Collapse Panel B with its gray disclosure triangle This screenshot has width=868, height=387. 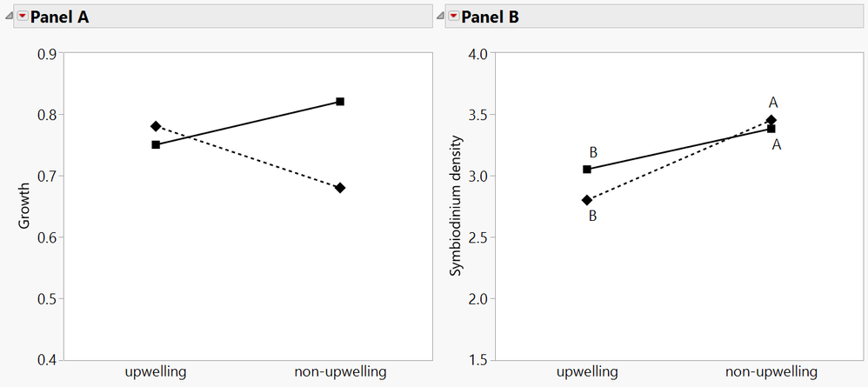(x=441, y=17)
